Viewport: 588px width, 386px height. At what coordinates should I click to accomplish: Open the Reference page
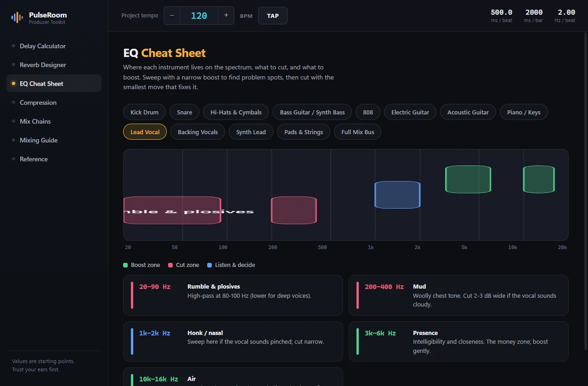click(x=54, y=159)
